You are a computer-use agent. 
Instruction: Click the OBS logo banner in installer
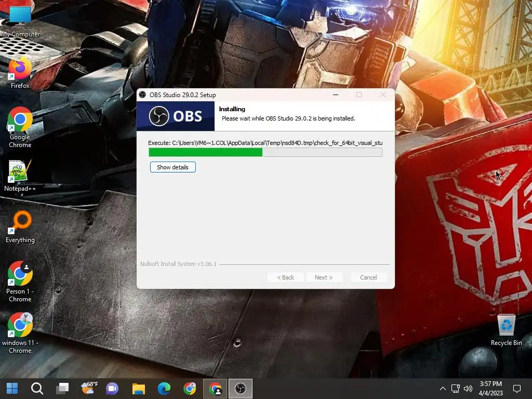pos(176,116)
